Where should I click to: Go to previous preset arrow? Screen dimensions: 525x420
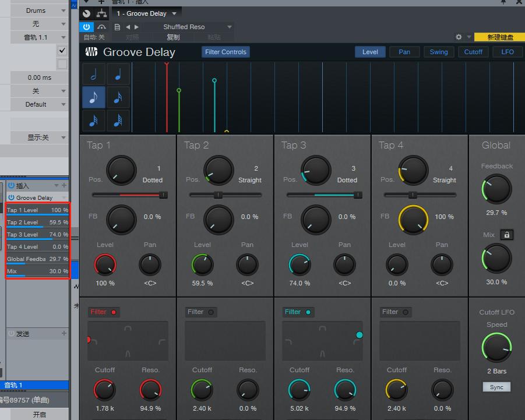128,27
